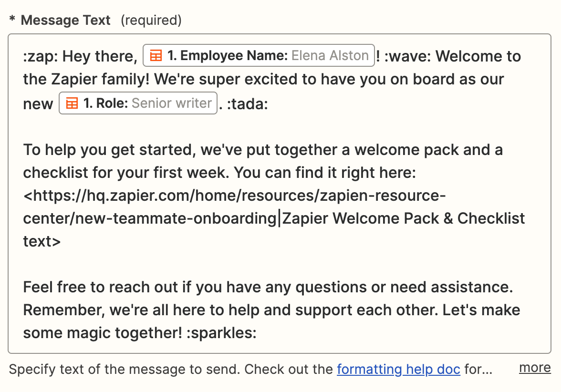Screen dimensions: 561x392
Task: Place cursor on the ':sparkles:' emoji code
Action: 221,333
